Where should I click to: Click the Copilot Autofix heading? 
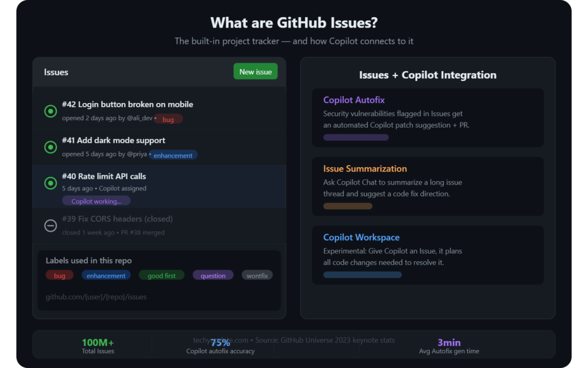(354, 100)
